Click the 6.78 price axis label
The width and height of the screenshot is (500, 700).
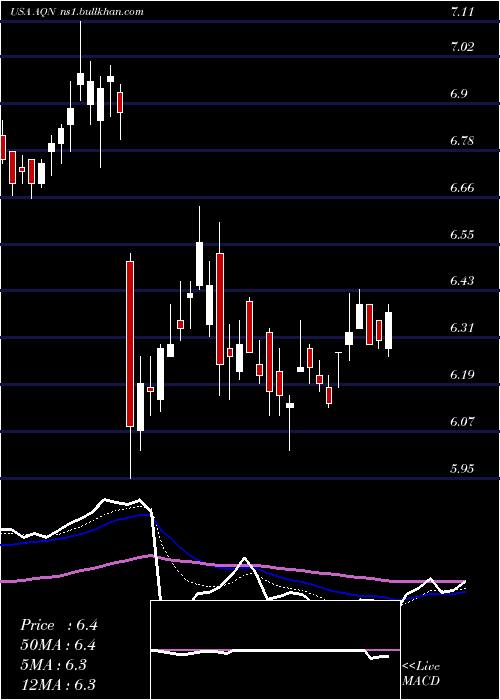click(462, 141)
